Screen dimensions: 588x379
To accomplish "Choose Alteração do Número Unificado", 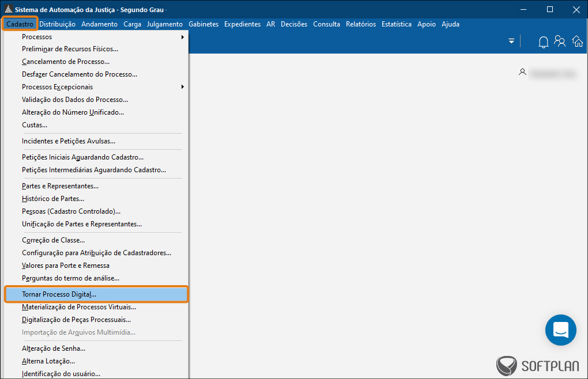I will tap(96, 112).
